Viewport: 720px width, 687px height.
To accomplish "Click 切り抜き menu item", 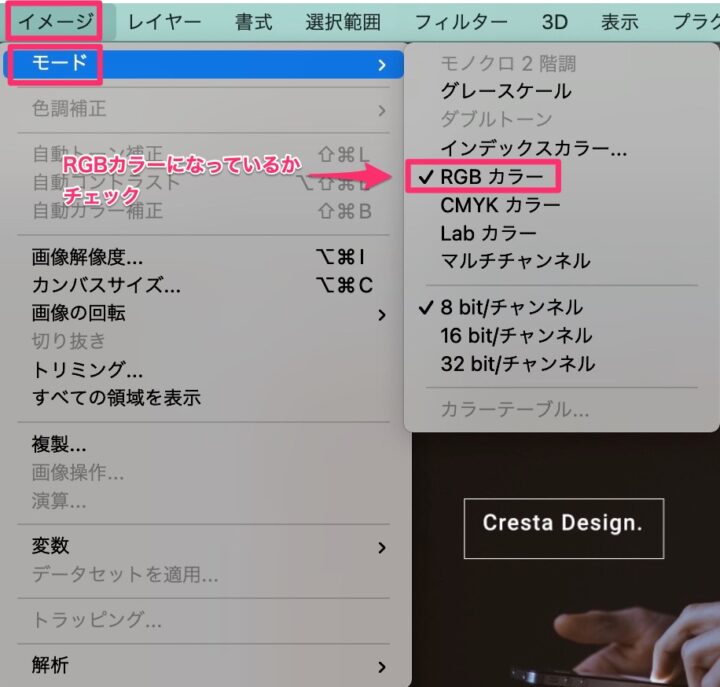I will tap(203, 341).
